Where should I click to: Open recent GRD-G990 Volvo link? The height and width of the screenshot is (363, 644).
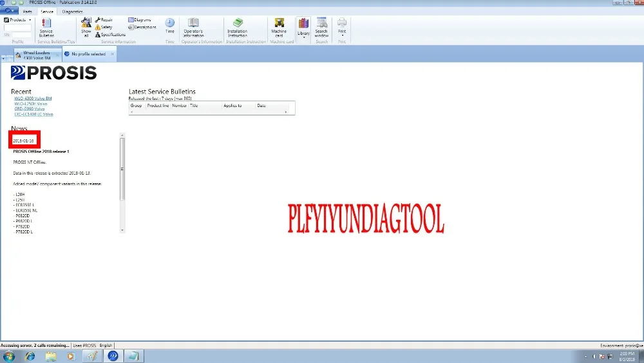click(30, 109)
